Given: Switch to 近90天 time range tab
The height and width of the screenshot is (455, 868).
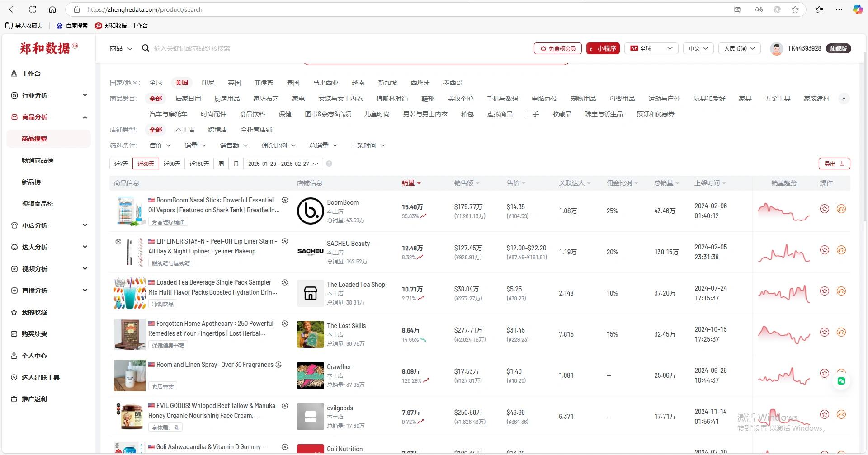Looking at the screenshot, I should point(172,164).
